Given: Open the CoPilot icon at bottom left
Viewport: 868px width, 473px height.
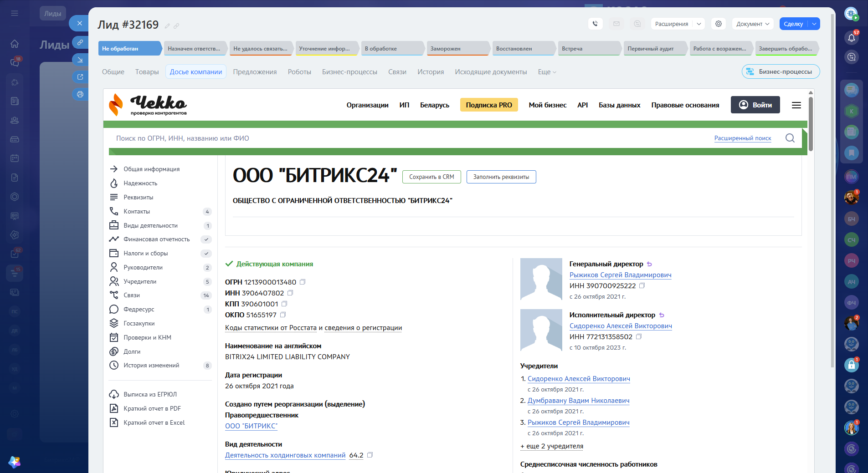Looking at the screenshot, I should pyautogui.click(x=15, y=462).
